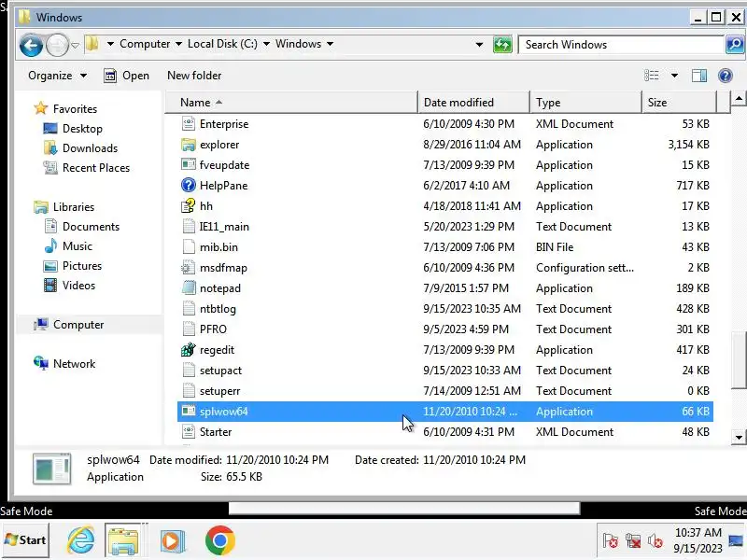Toggle the preview pane icon
The image size is (747, 560).
(x=698, y=76)
